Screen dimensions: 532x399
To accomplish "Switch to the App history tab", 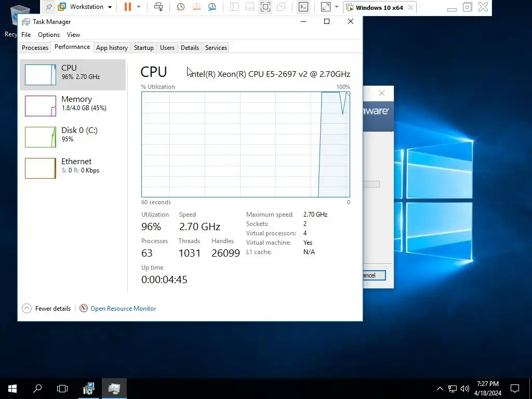I will tap(112, 48).
